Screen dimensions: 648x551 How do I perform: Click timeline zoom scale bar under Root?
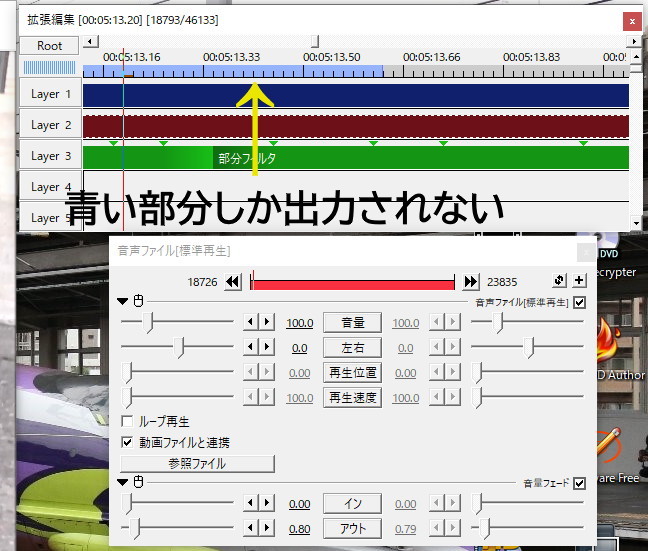(49, 67)
